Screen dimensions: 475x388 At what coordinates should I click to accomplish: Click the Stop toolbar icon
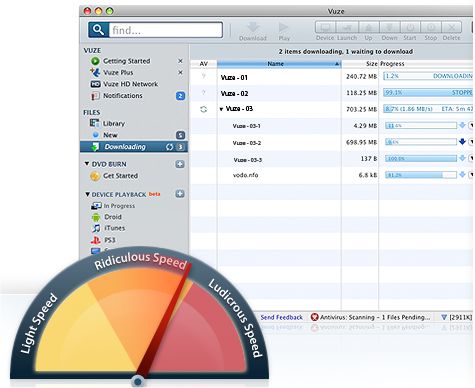[431, 27]
